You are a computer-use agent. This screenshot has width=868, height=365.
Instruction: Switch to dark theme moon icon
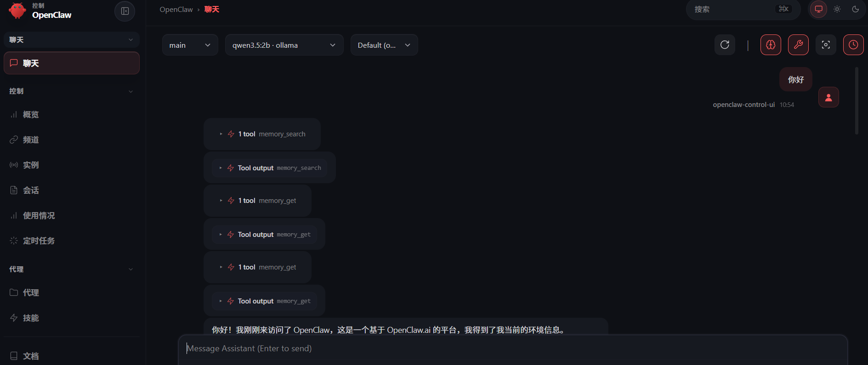coord(855,9)
